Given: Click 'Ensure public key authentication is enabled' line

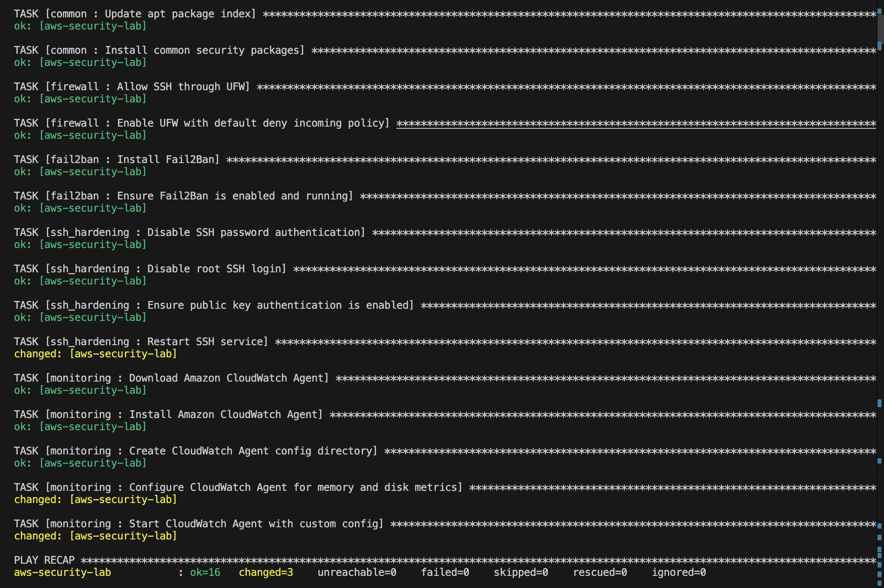Looking at the screenshot, I should [x=445, y=305].
